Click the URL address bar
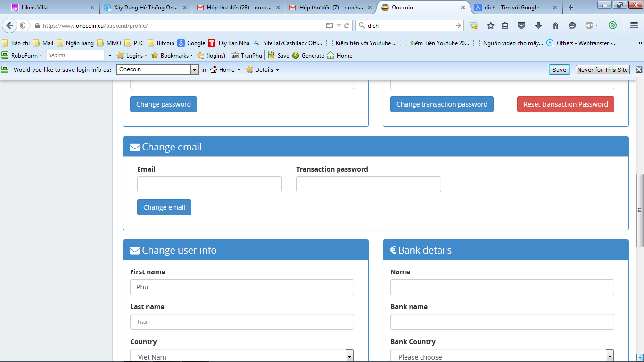 point(182,25)
